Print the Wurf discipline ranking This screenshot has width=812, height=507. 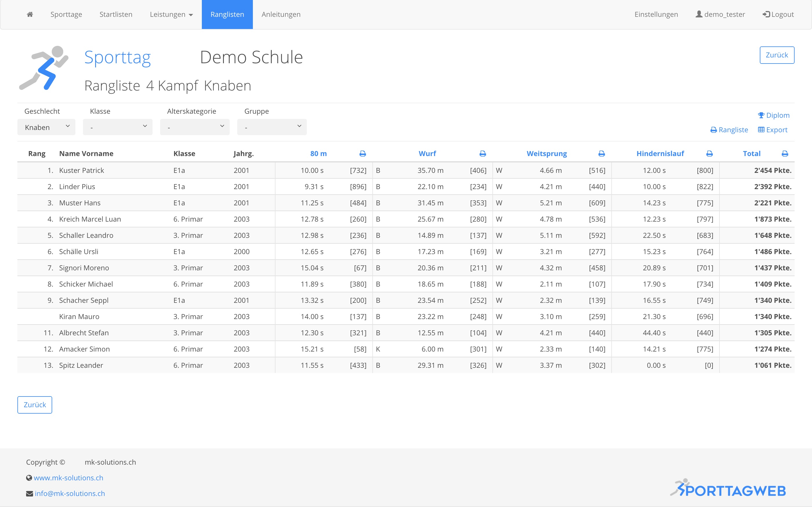[x=483, y=153]
